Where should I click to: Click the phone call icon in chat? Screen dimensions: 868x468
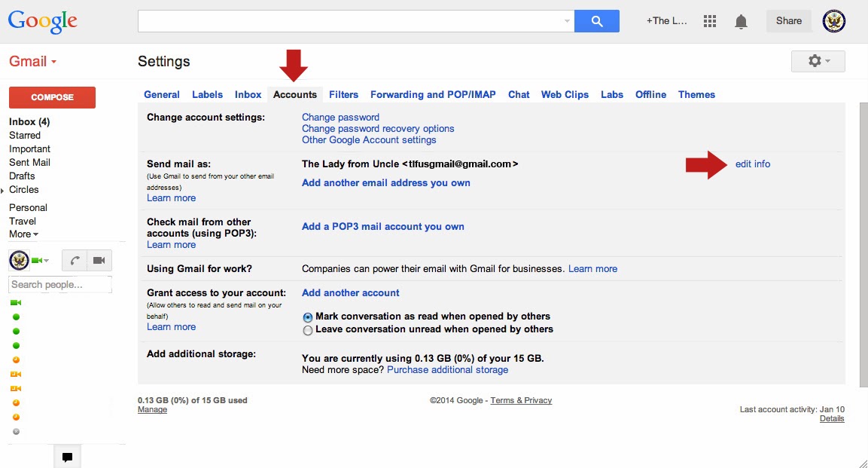pyautogui.click(x=75, y=260)
